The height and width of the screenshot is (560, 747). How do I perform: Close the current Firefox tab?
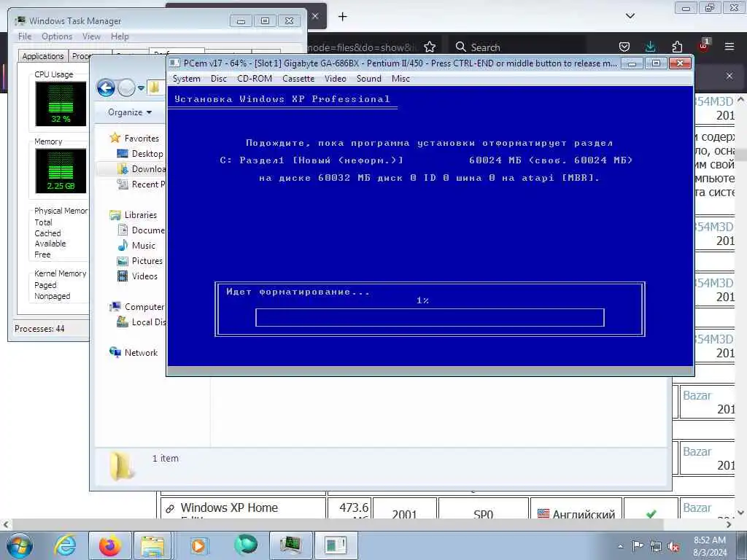coord(315,16)
